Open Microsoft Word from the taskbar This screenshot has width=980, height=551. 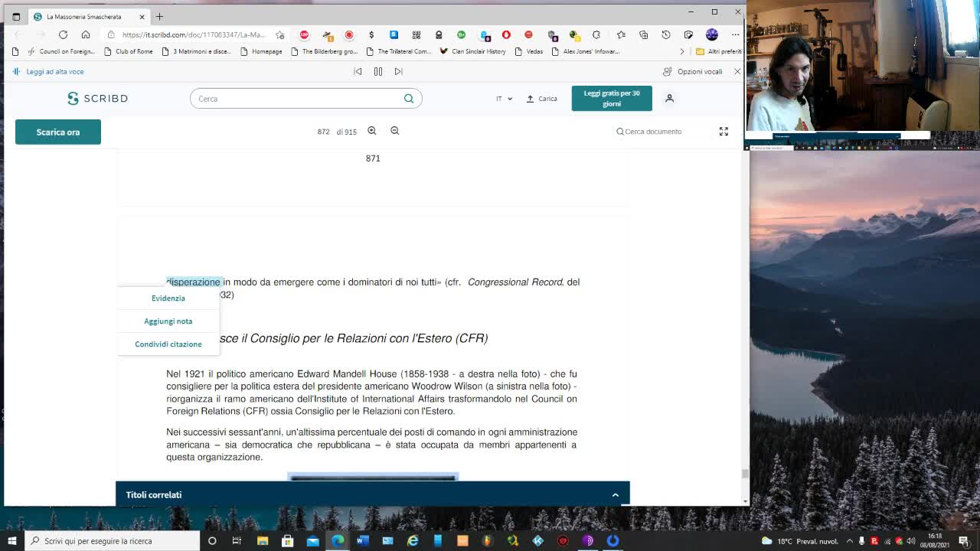[363, 540]
